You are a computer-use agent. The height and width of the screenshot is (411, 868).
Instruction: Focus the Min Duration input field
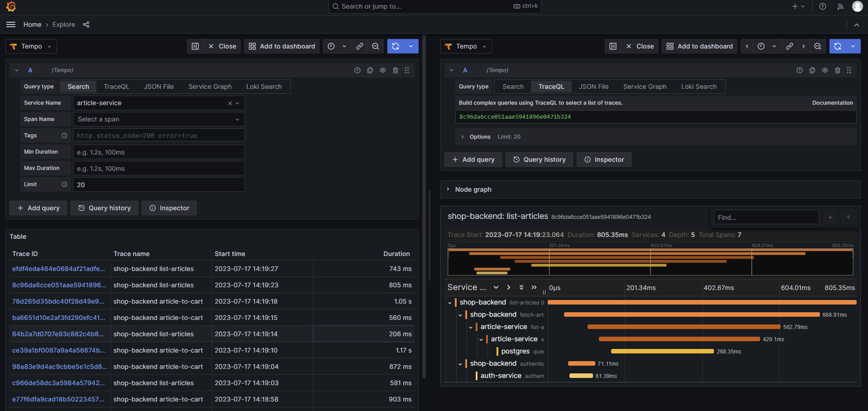point(159,152)
